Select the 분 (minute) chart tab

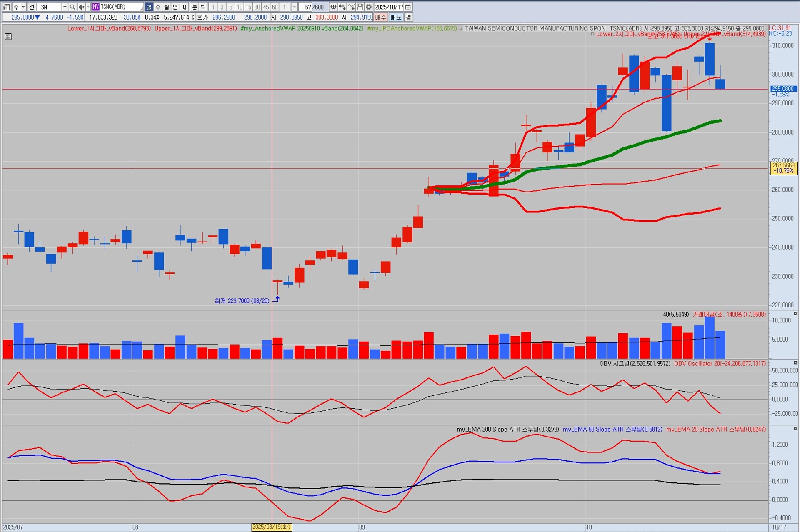click(x=194, y=7)
